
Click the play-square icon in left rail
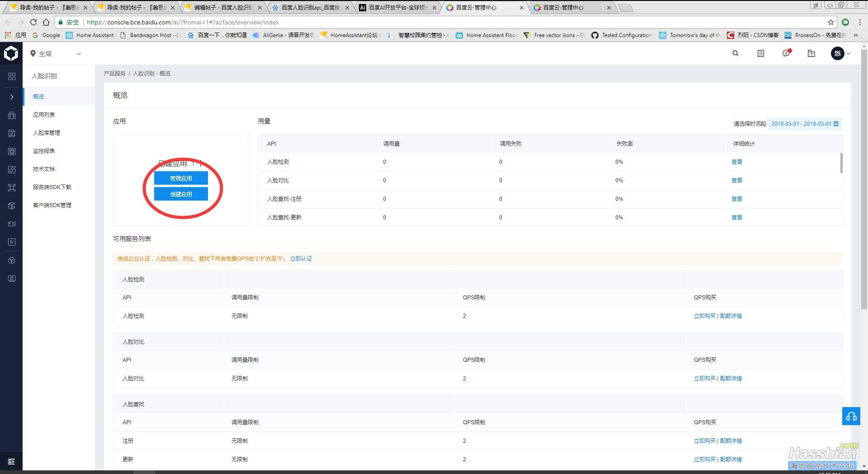coord(12,242)
